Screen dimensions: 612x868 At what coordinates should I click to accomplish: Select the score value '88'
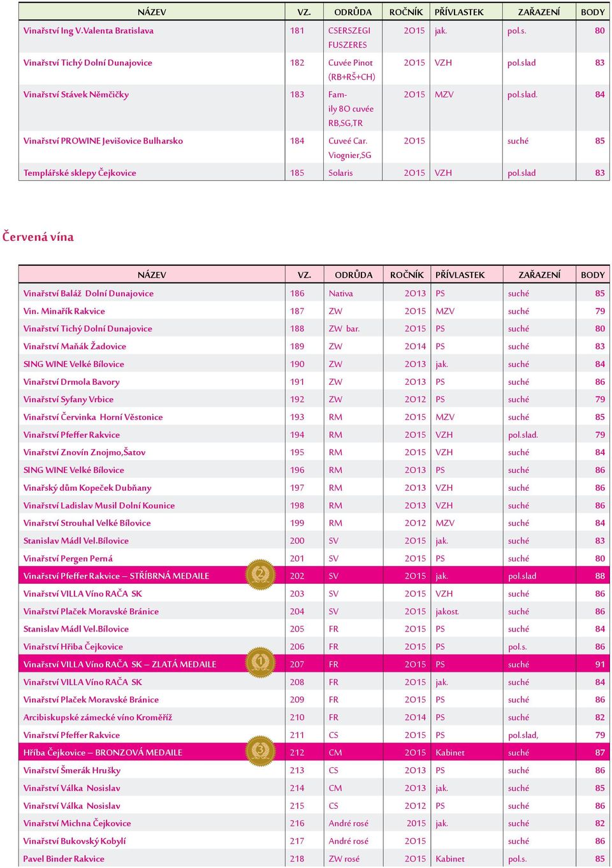pos(600,576)
